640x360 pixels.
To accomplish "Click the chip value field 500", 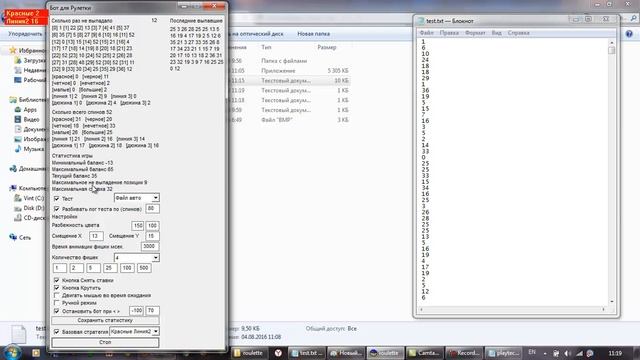I will pyautogui.click(x=144, y=268).
